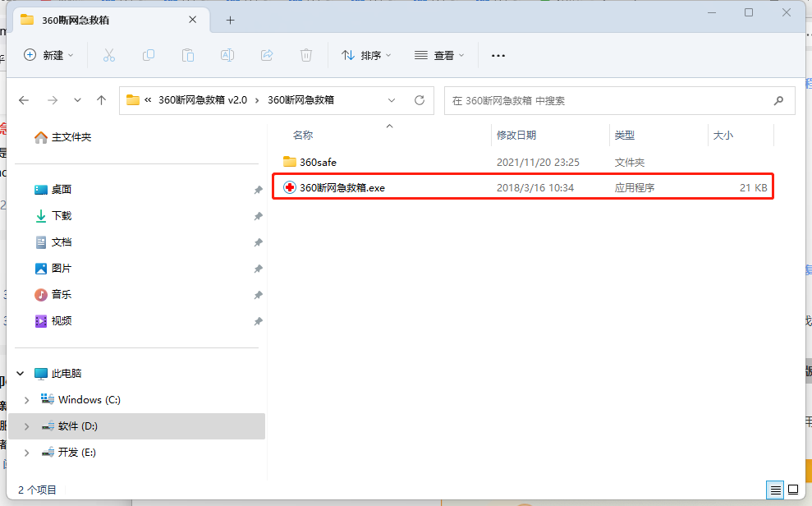Click the Delete trash icon
The height and width of the screenshot is (506, 812).
[x=306, y=55]
